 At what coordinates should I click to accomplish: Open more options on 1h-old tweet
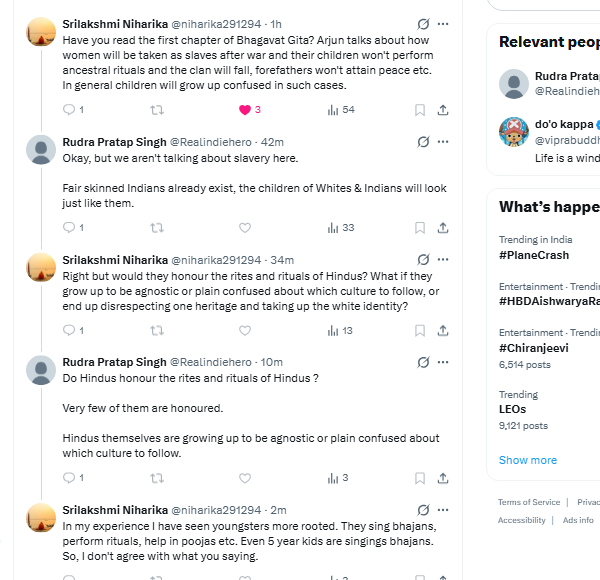coord(443,23)
